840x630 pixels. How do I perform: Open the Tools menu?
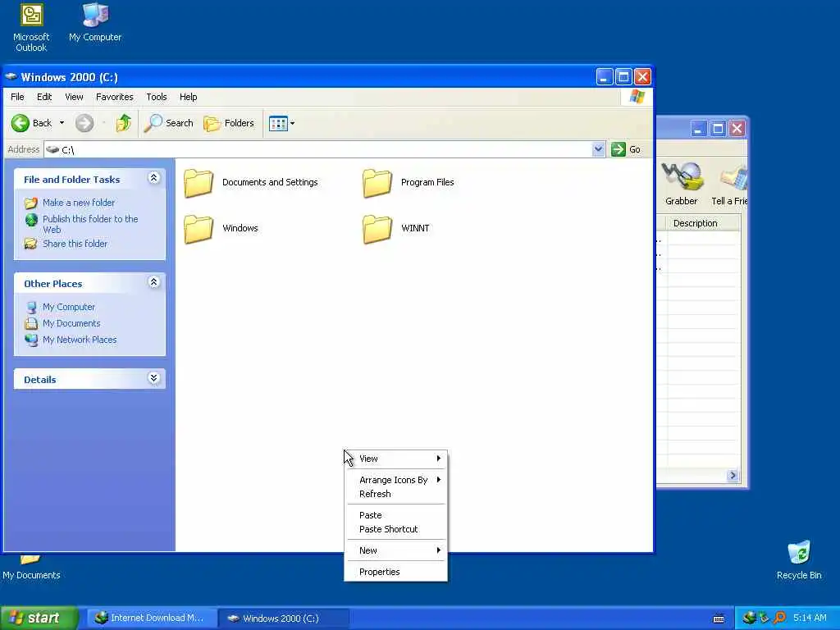157,97
